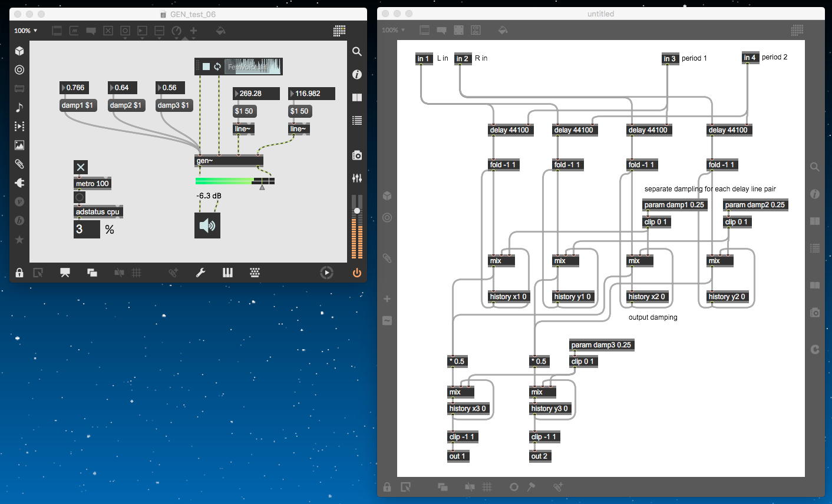Click the search magnifier in GEN_test_06 window

tap(357, 52)
